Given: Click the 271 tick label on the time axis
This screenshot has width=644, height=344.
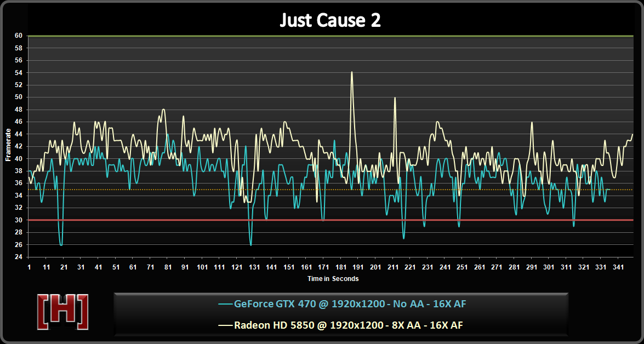Looking at the screenshot, I should click(497, 267).
